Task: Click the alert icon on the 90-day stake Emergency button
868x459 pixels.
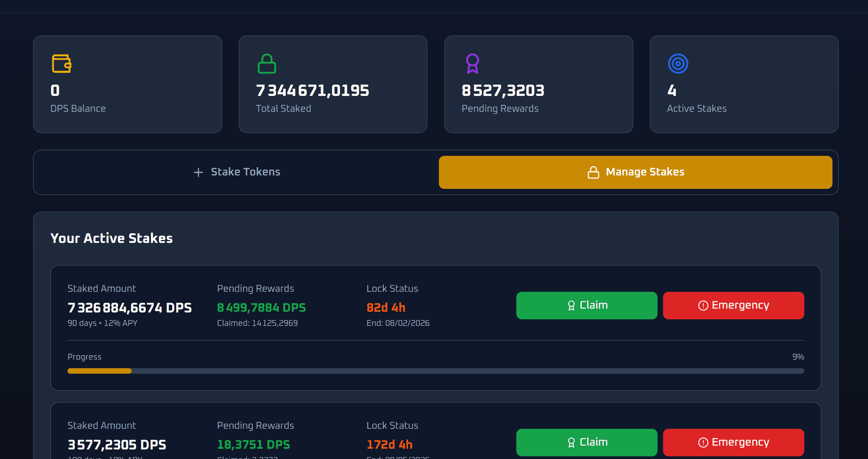Action: point(703,306)
